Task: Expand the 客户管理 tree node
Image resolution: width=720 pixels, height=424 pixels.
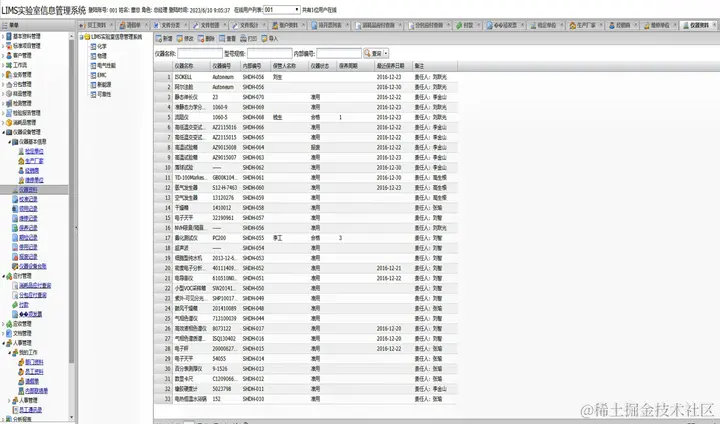Action: (x=3, y=56)
